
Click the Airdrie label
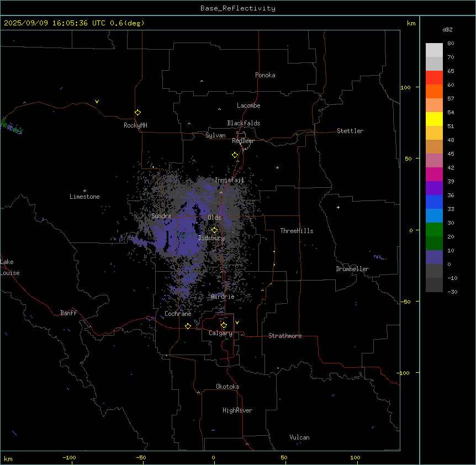click(223, 297)
